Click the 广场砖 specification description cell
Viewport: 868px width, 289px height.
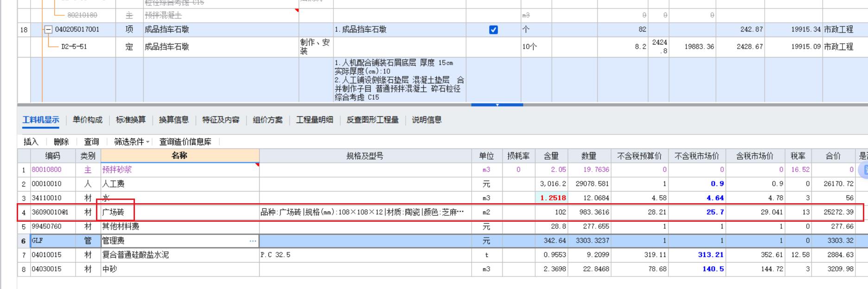(365, 212)
